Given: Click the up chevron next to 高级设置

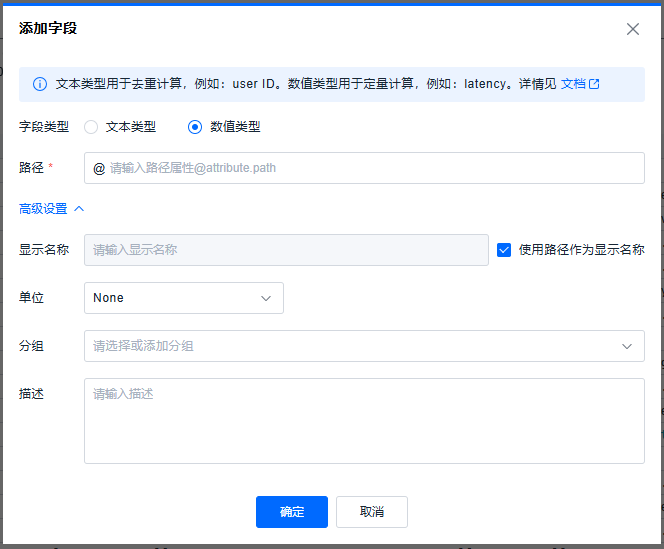Looking at the screenshot, I should [x=80, y=209].
